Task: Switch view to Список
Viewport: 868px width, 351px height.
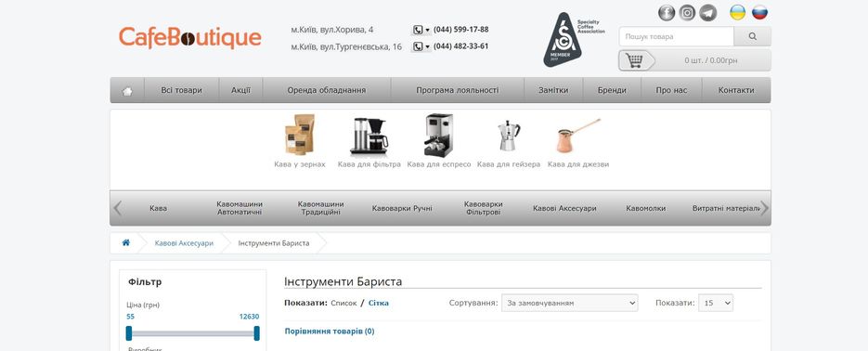Action: [x=343, y=303]
